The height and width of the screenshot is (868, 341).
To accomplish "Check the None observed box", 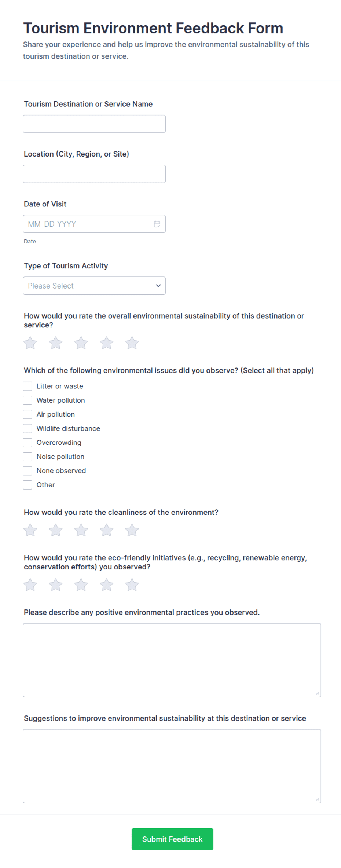I will click(27, 470).
